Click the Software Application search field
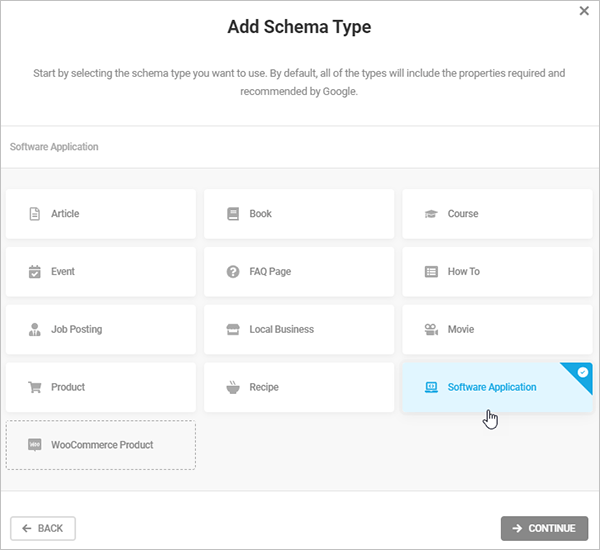The width and height of the screenshot is (600, 550). click(x=300, y=147)
